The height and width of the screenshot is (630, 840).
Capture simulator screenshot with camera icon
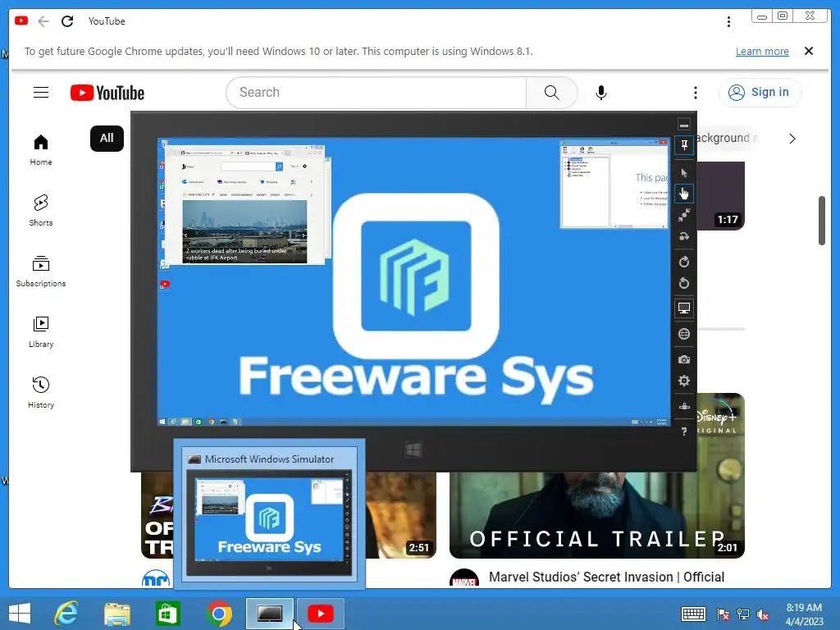[x=684, y=359]
